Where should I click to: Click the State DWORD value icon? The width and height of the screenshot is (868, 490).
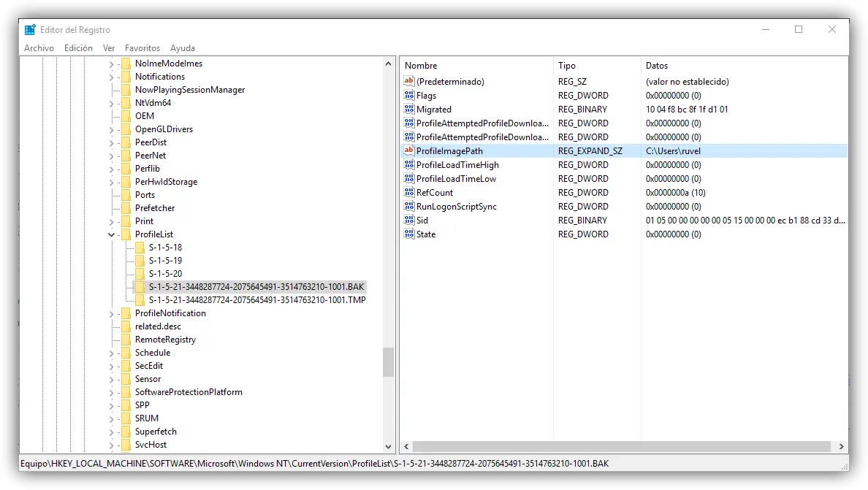point(409,234)
